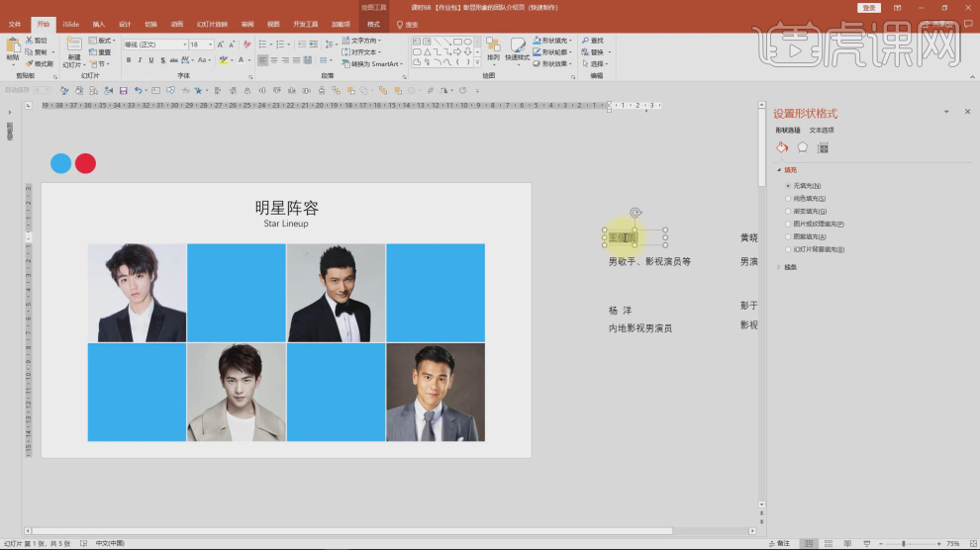980x550 pixels.
Task: Click the zoom slider handle
Action: [904, 544]
